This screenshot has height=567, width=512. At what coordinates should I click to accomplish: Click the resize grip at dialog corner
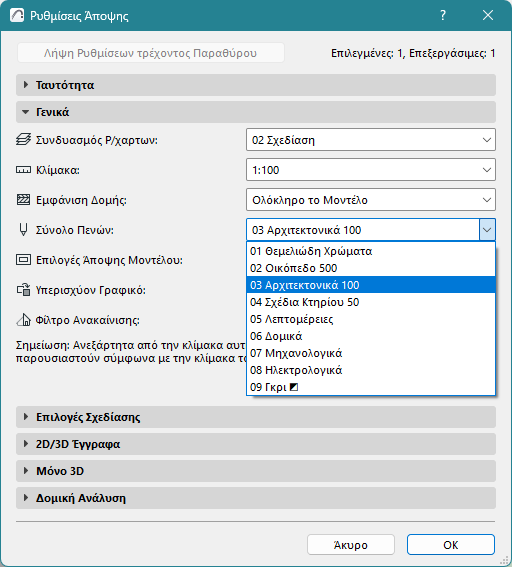[x=504, y=560]
